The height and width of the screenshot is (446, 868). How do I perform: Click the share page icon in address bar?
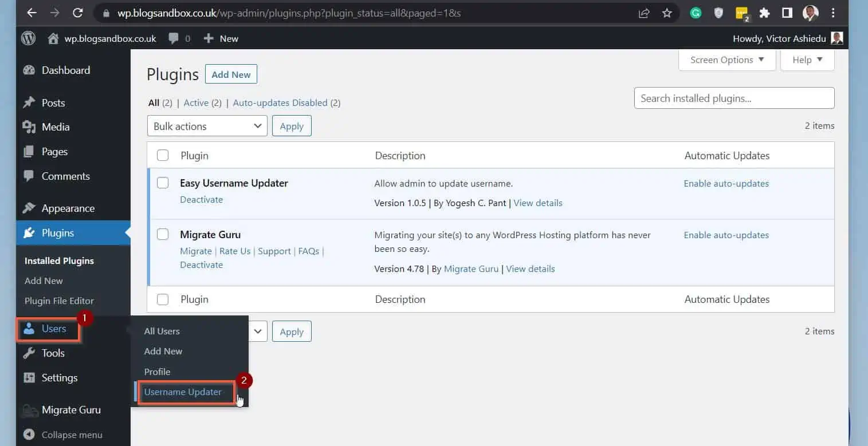tap(644, 13)
